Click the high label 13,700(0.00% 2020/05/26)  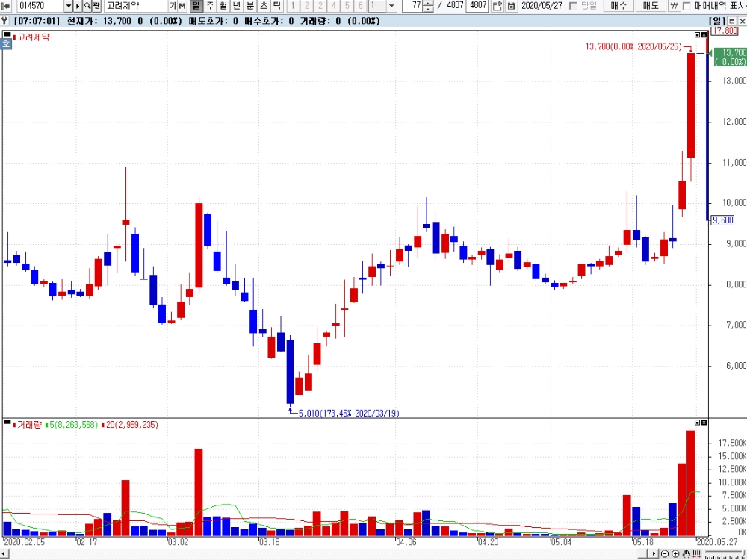tap(633, 46)
